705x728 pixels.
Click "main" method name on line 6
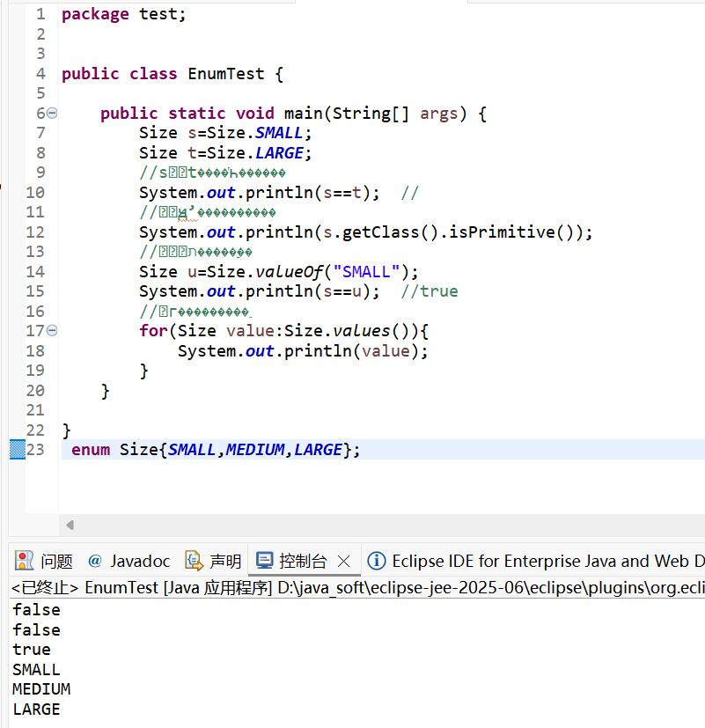[303, 113]
